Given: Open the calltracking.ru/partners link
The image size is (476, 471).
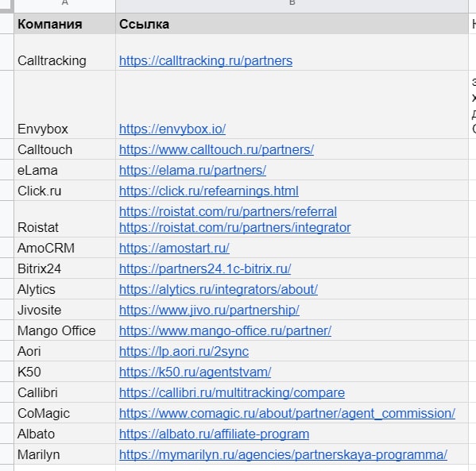Looking at the screenshot, I should click(206, 60).
